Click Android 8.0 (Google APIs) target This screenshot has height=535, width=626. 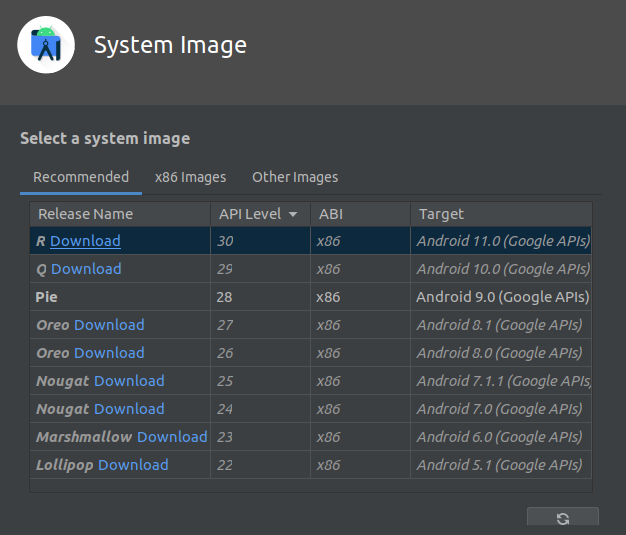tap(499, 353)
